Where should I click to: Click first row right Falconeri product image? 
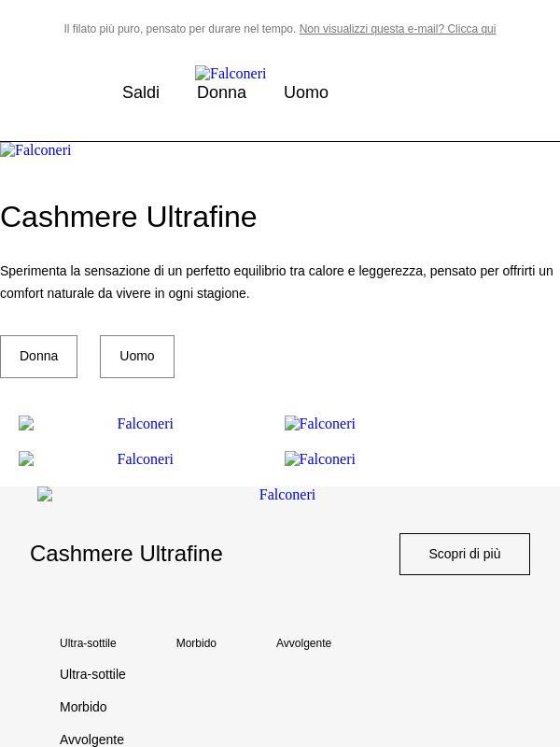[x=320, y=423]
